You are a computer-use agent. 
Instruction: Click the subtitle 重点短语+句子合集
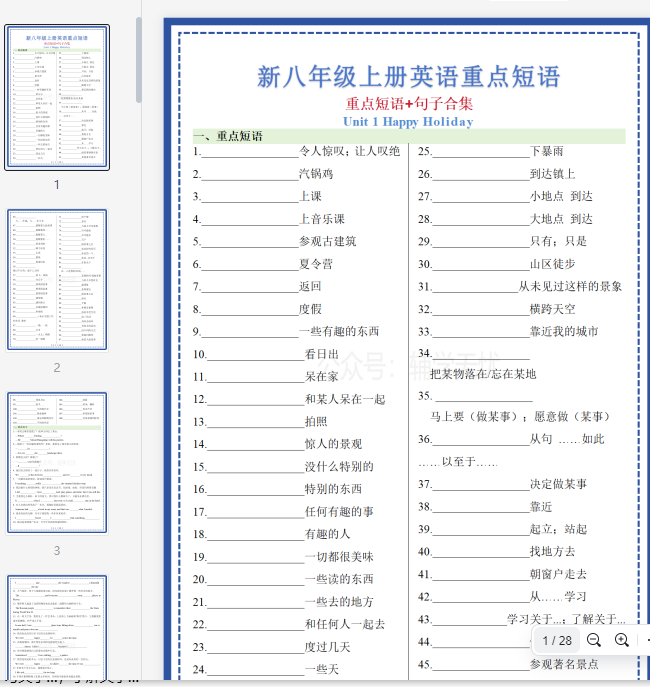coord(409,104)
